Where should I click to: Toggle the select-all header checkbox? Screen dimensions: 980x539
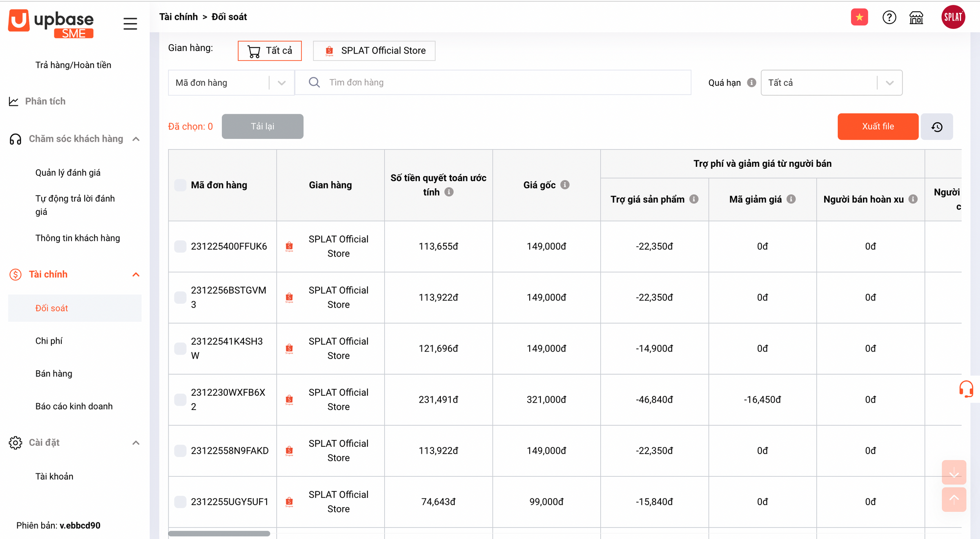pyautogui.click(x=180, y=185)
